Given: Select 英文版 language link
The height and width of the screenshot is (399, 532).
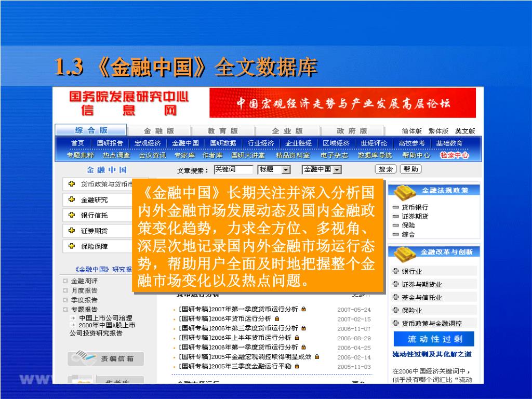Looking at the screenshot, I should [x=465, y=131].
